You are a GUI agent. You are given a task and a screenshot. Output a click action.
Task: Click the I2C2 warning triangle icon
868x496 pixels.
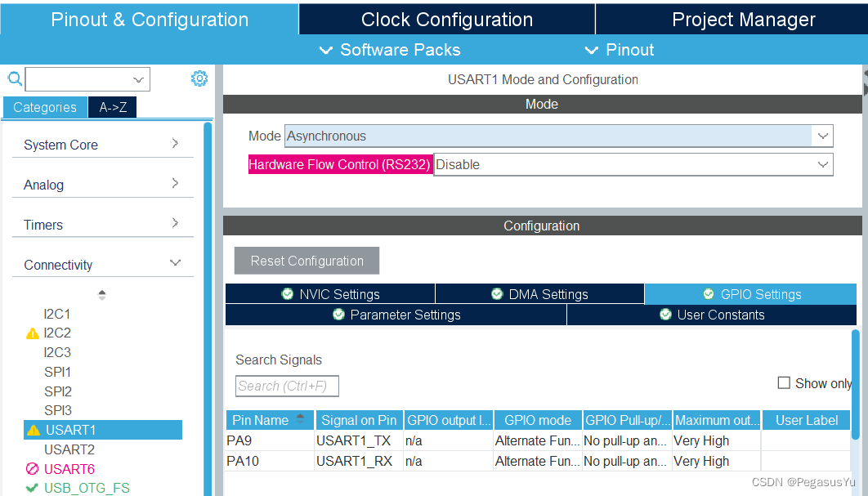click(x=33, y=333)
